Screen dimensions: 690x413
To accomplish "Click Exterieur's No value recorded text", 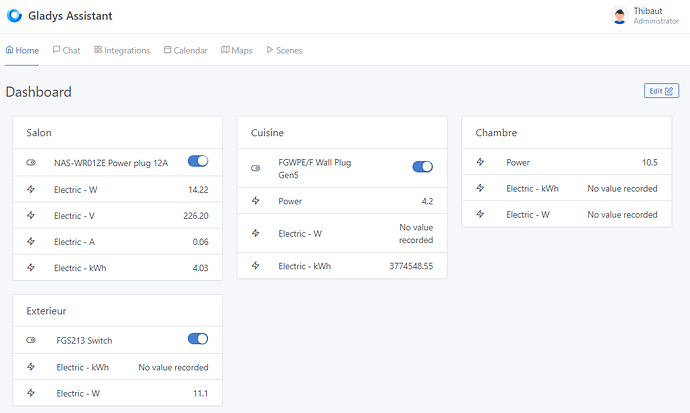I will (173, 367).
